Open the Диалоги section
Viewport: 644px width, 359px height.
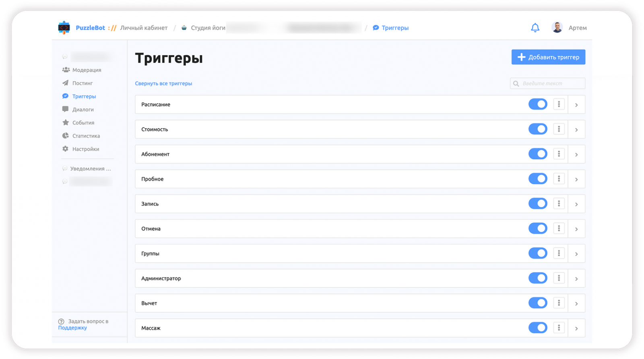(83, 109)
